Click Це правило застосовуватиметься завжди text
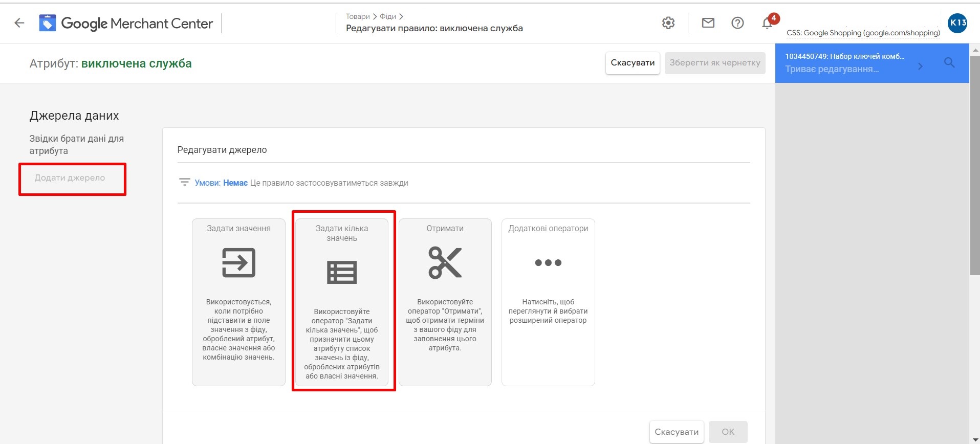The width and height of the screenshot is (980, 444). (329, 183)
